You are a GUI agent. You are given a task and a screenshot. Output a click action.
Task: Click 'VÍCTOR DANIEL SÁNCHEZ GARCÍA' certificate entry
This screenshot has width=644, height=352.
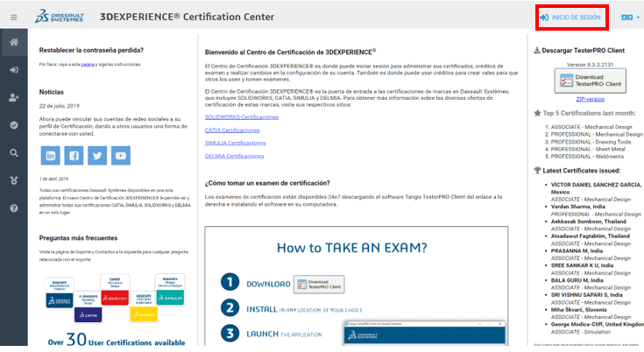pyautogui.click(x=596, y=188)
